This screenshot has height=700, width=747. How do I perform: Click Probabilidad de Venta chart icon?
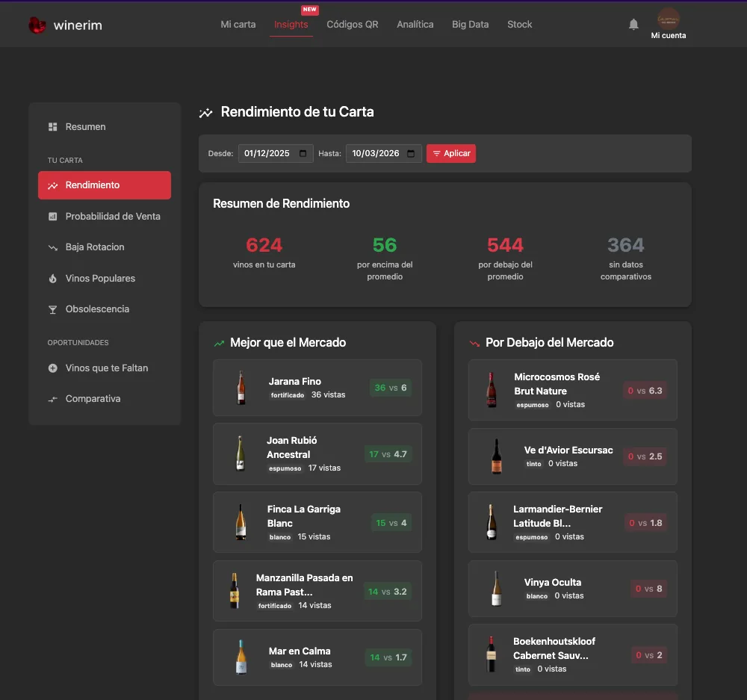53,217
